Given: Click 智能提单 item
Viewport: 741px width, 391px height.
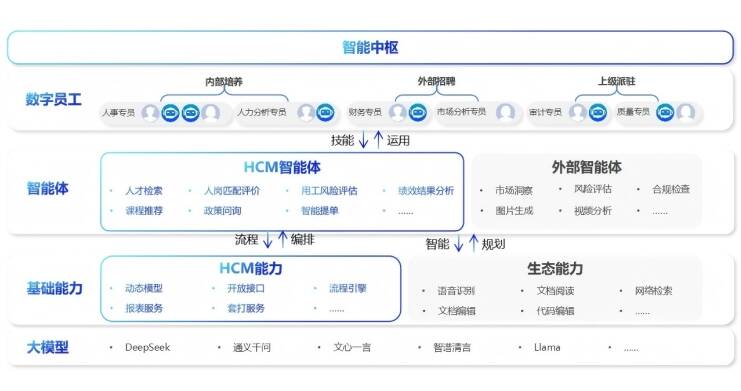Looking at the screenshot, I should [320, 210].
